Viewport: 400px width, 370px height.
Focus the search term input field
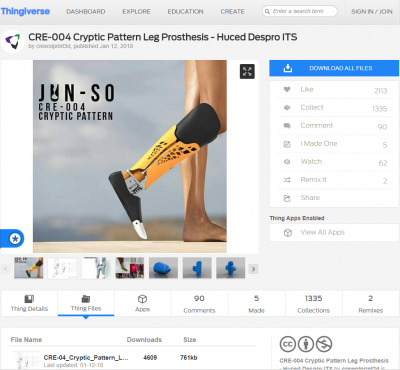pyautogui.click(x=300, y=11)
